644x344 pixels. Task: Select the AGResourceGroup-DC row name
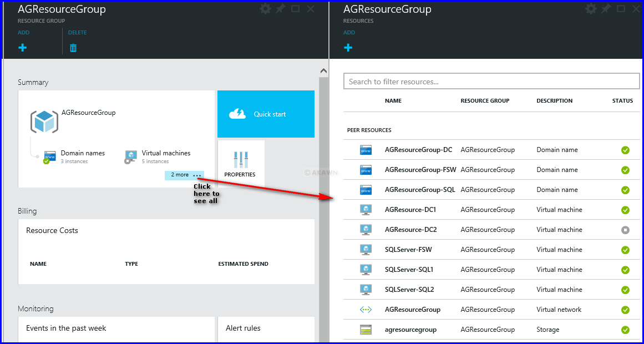(x=419, y=150)
